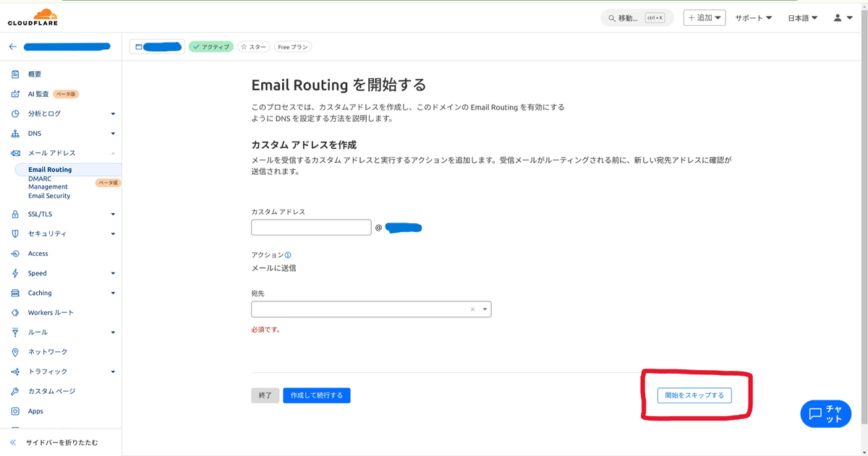Click the redacted domain selector button

pos(157,47)
